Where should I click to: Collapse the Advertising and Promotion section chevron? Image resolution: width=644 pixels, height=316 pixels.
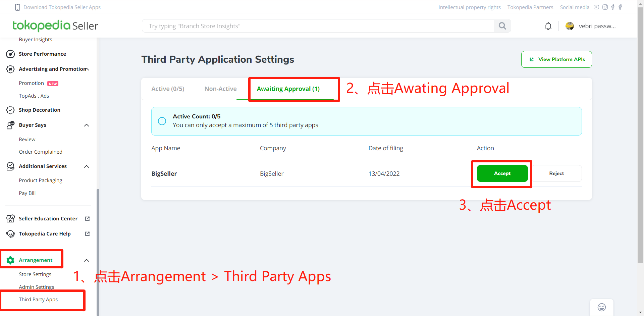pos(87,69)
